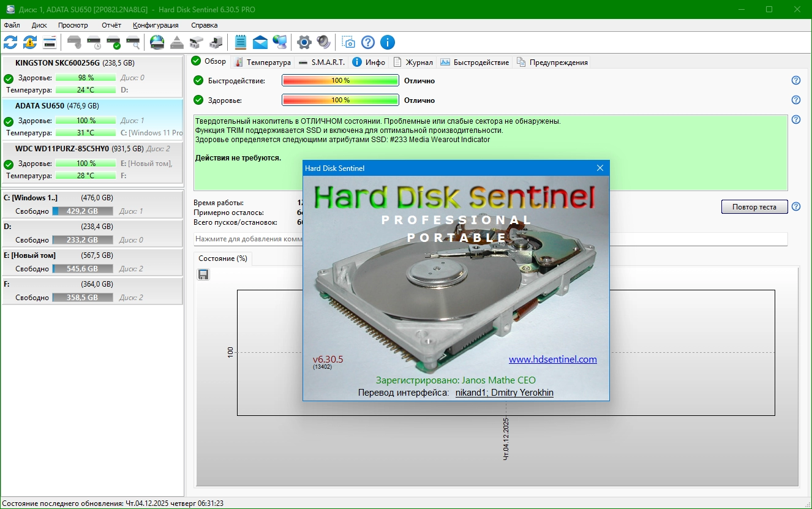Click the speaker sound icon in toolbar
812x509 pixels.
323,42
